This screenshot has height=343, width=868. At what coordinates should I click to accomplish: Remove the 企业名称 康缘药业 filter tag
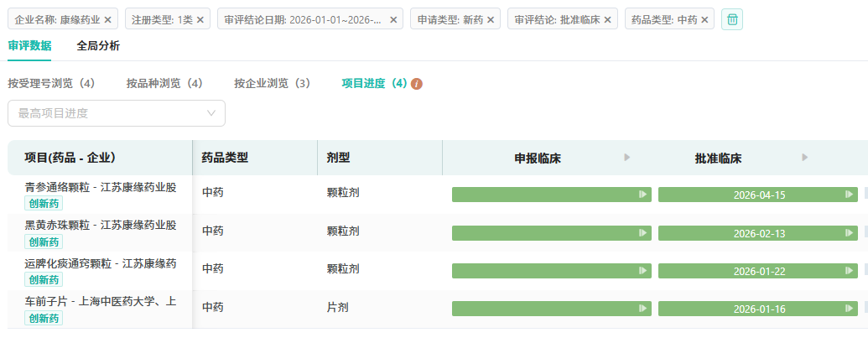click(107, 19)
